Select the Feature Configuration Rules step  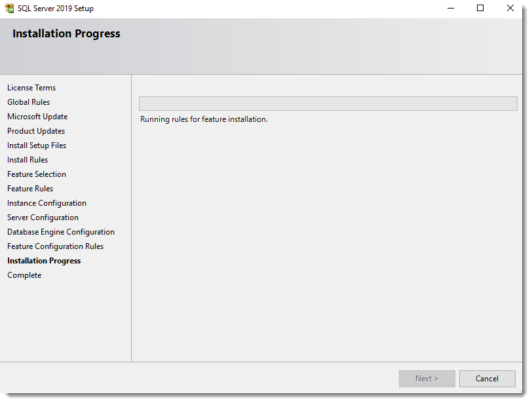(55, 246)
